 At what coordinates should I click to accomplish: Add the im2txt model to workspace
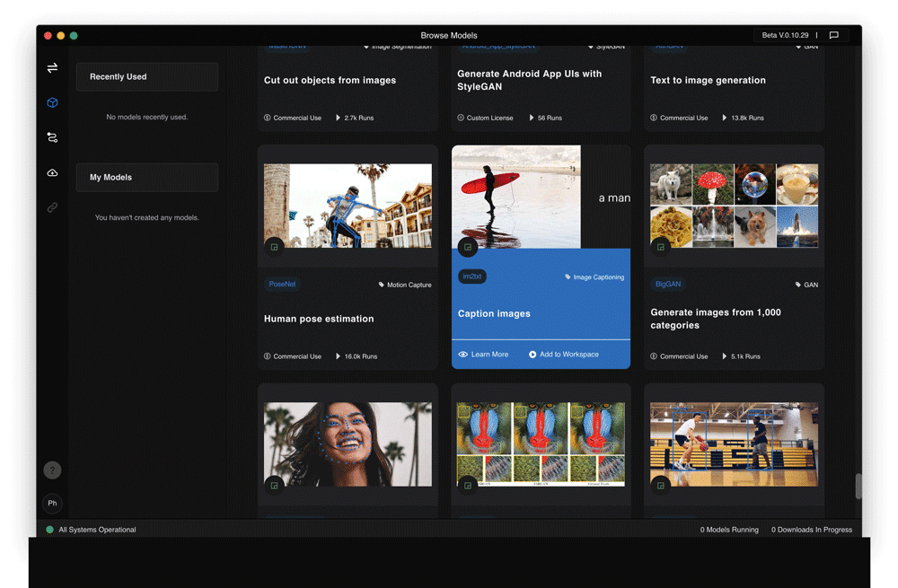click(564, 355)
